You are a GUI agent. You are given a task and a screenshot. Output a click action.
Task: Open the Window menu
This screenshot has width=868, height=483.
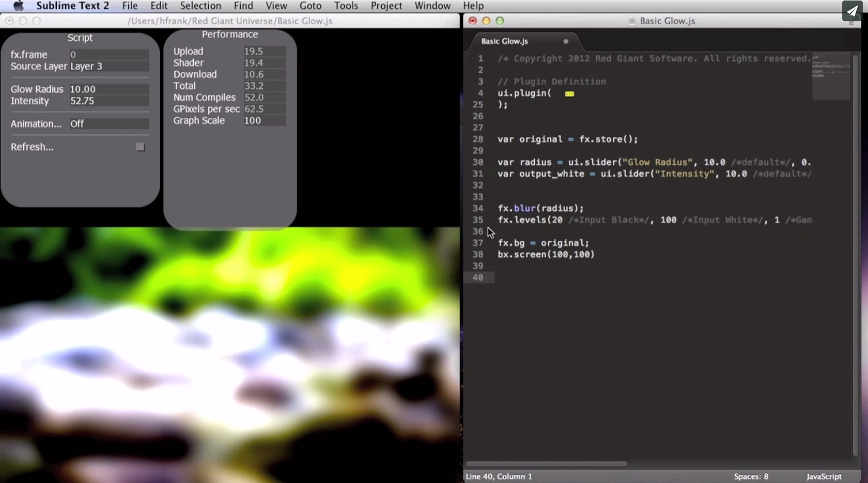tap(432, 6)
